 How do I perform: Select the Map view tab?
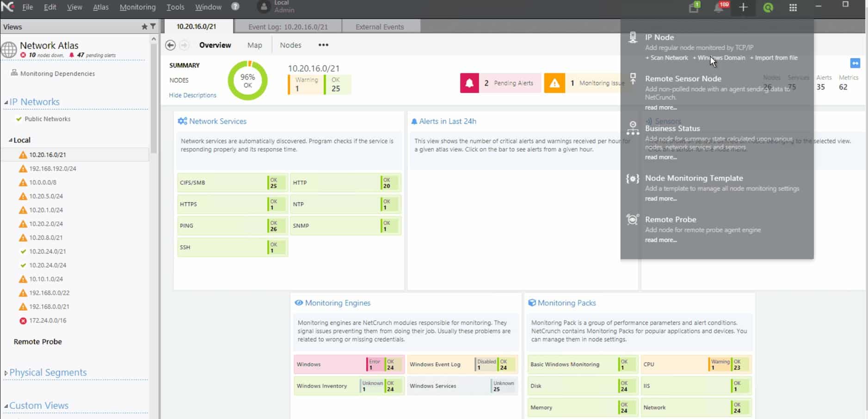255,45
